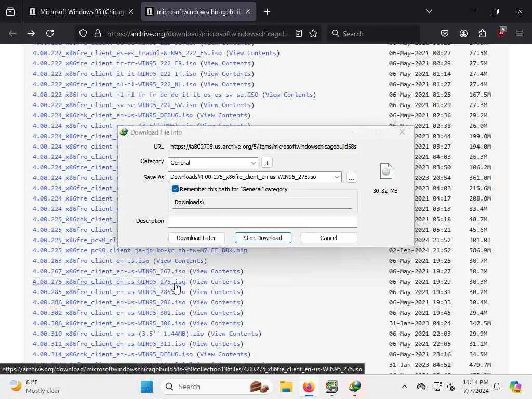The height and width of the screenshot is (399, 532).
Task: Uncheck Remember this path for General category
Action: pyautogui.click(x=175, y=189)
